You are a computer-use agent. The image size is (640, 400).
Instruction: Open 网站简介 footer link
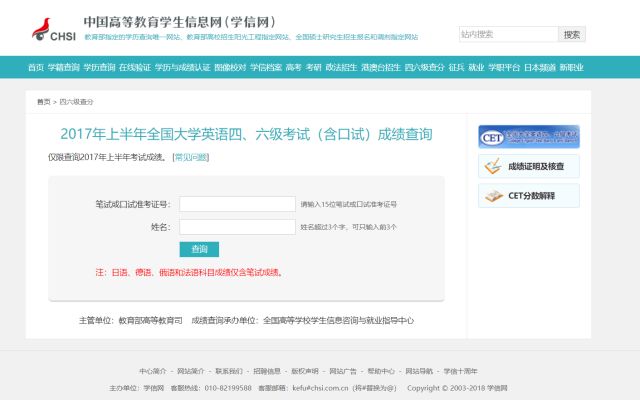(x=191, y=371)
